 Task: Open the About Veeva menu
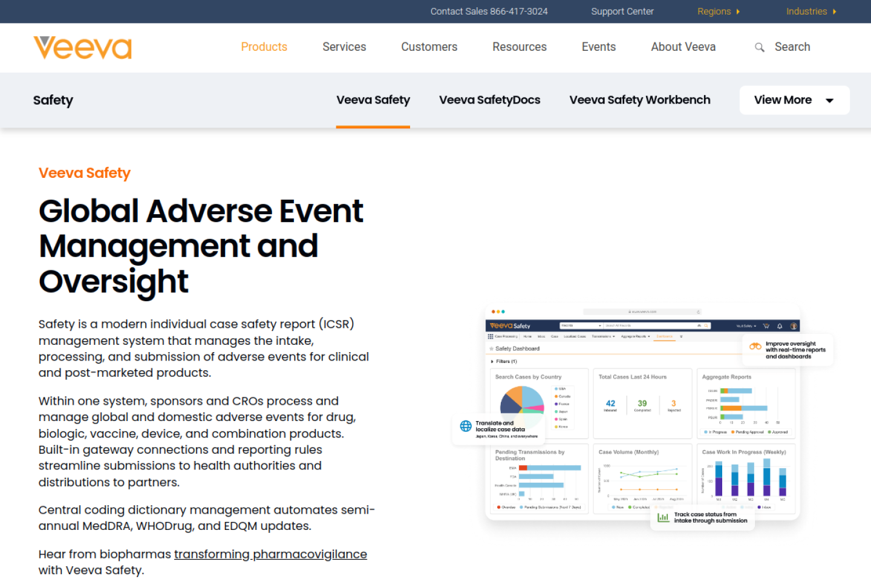click(683, 47)
